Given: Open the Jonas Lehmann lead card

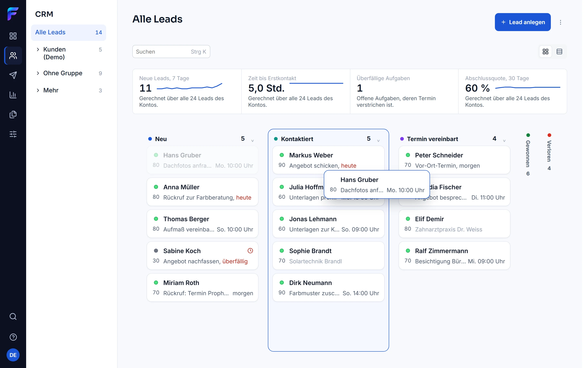Looking at the screenshot, I should (x=328, y=224).
